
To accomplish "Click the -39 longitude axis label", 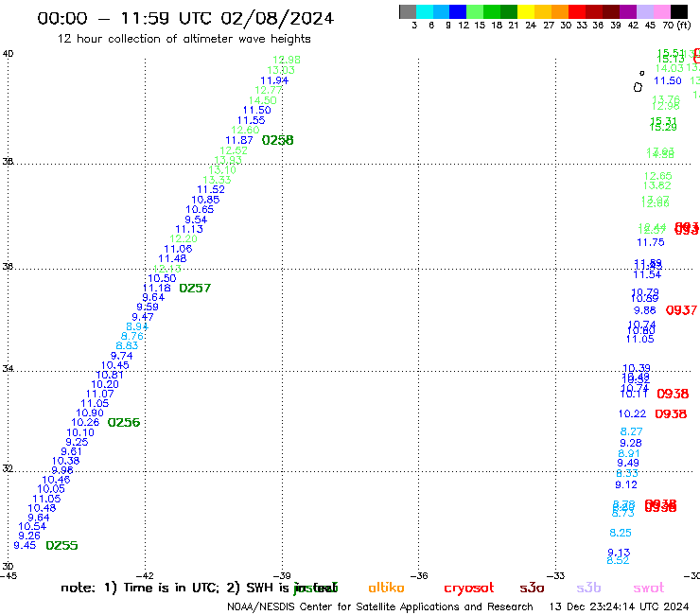I will [x=282, y=576].
